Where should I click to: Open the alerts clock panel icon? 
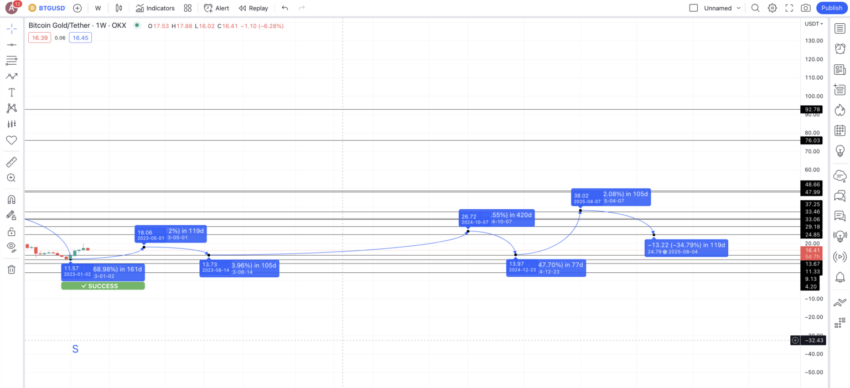tap(840, 49)
